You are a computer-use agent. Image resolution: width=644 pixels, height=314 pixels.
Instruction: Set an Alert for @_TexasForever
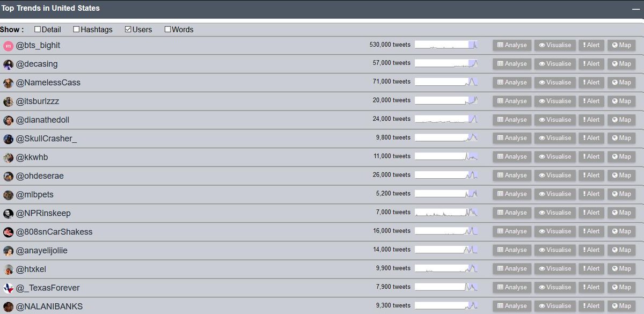coord(591,287)
